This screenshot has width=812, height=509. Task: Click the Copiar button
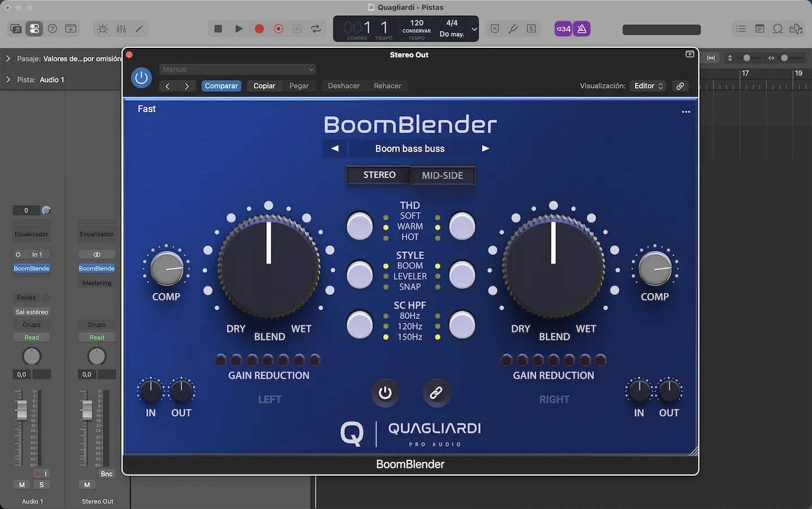pos(264,86)
